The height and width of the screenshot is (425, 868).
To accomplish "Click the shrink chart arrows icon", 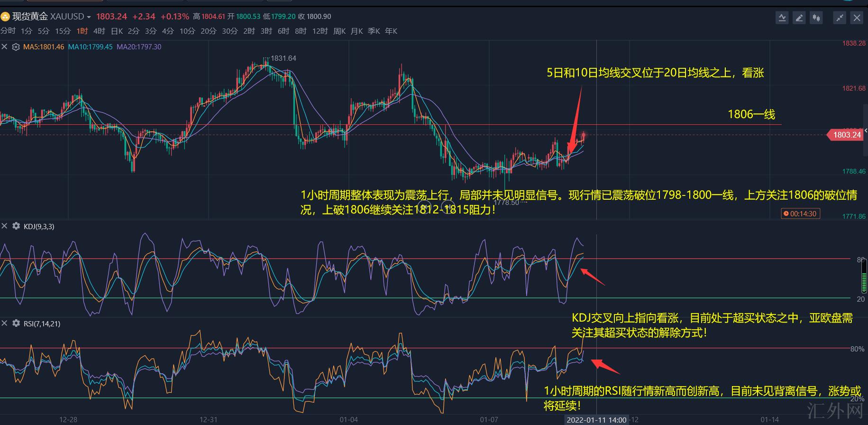I will 840,18.
